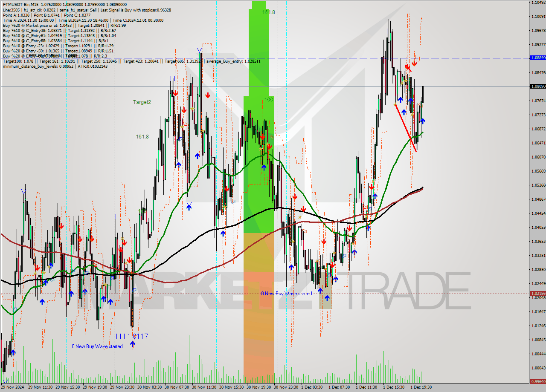
Task: Click the blue 1.08890 price level tag
Action: [x=537, y=58]
